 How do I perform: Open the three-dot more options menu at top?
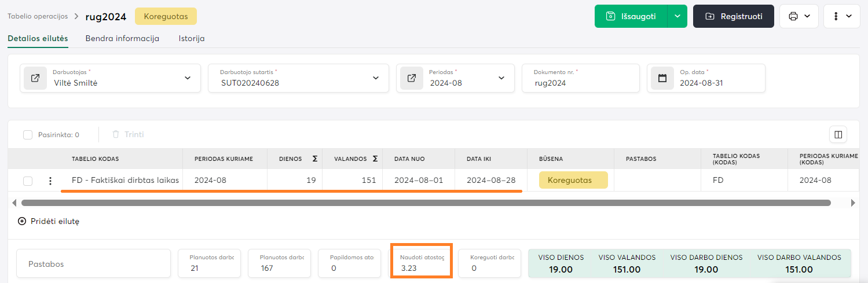tap(841, 16)
